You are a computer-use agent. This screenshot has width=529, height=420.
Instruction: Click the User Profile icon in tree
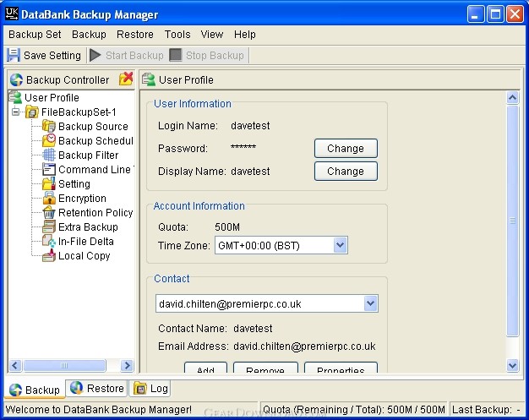[x=15, y=97]
